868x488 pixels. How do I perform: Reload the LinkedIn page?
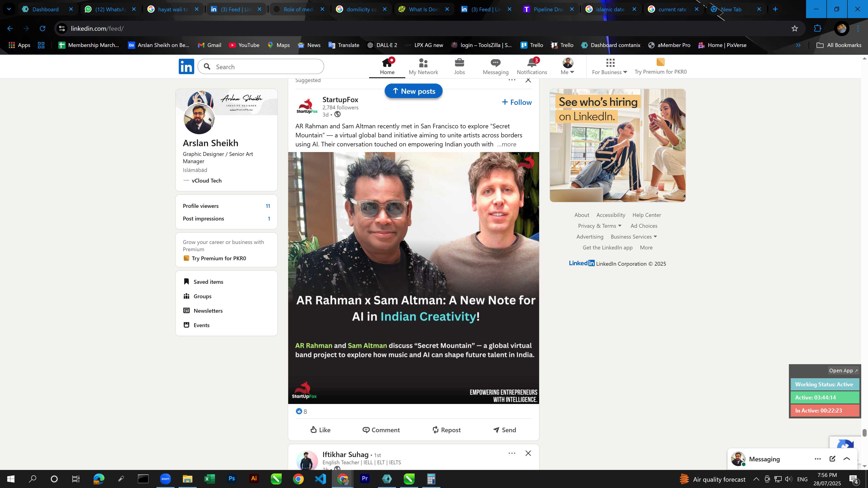point(42,28)
